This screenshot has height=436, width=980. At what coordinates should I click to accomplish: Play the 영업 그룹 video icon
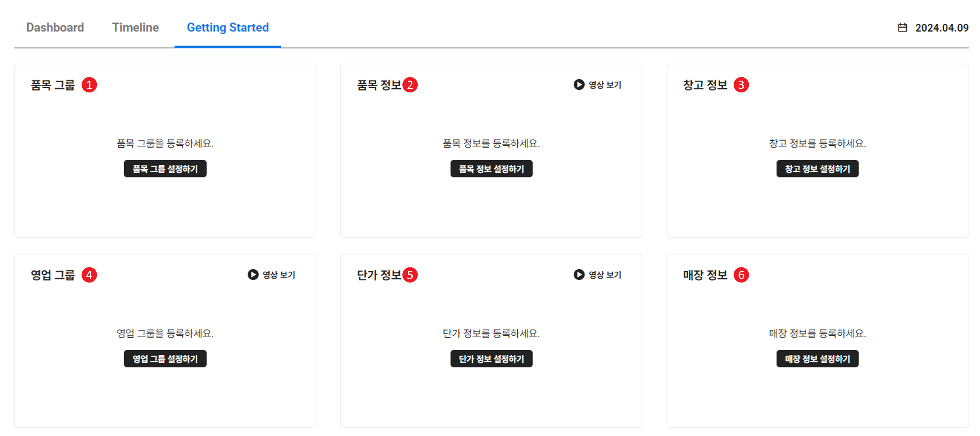pyautogui.click(x=253, y=274)
